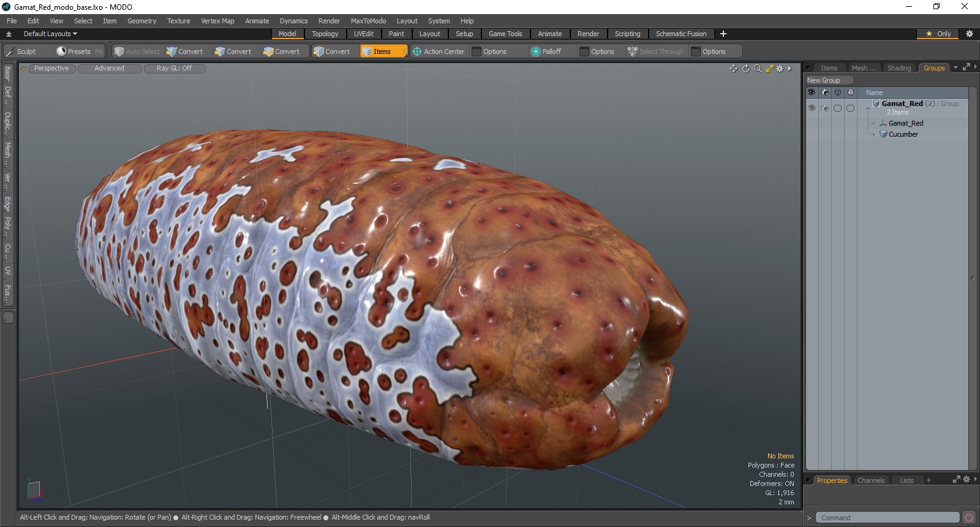
Task: Click the axis orientation gizmo in the viewport
Action: point(33,490)
